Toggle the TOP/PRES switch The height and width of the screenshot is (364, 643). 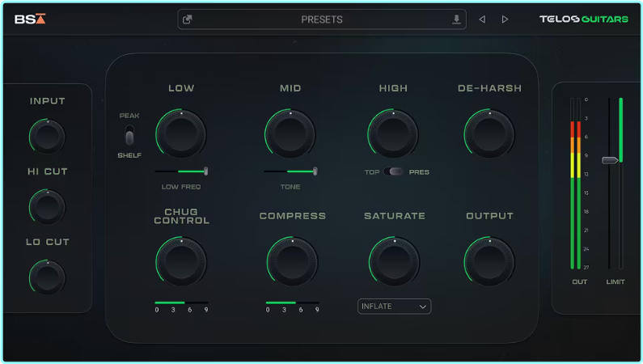point(393,171)
